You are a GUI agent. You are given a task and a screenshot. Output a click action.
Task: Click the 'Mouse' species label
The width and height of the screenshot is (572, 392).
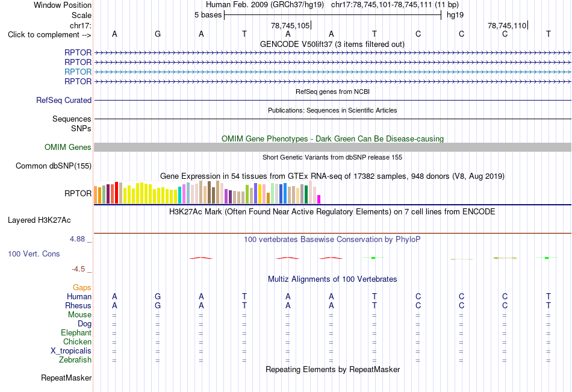(80, 314)
